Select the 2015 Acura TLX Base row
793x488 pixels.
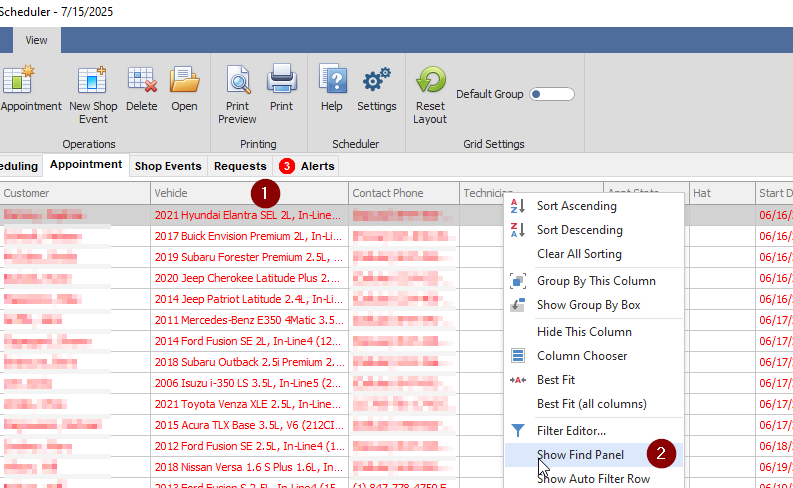[x=249, y=425]
